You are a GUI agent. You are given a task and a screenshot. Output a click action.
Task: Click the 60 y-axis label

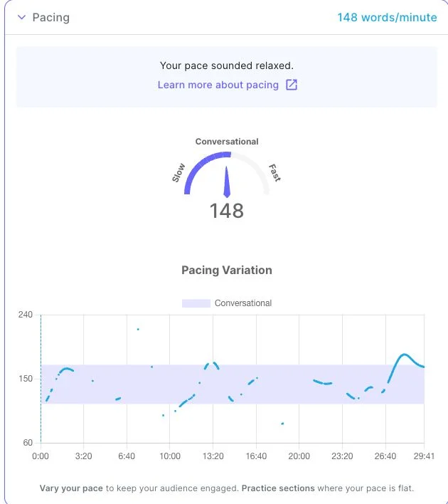tap(28, 443)
